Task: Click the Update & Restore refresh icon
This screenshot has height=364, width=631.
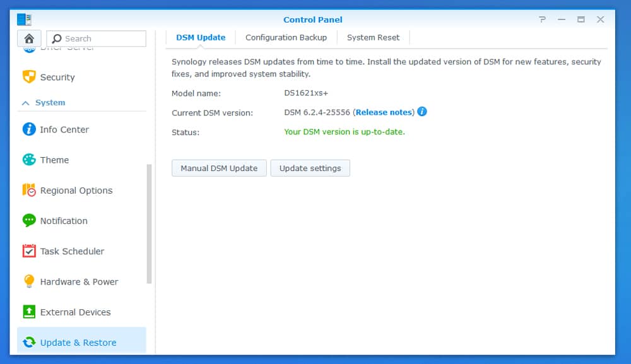Action: click(x=29, y=343)
